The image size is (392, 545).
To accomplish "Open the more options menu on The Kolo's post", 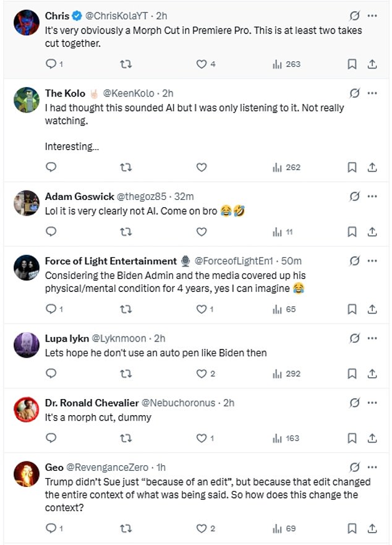I will tap(372, 93).
